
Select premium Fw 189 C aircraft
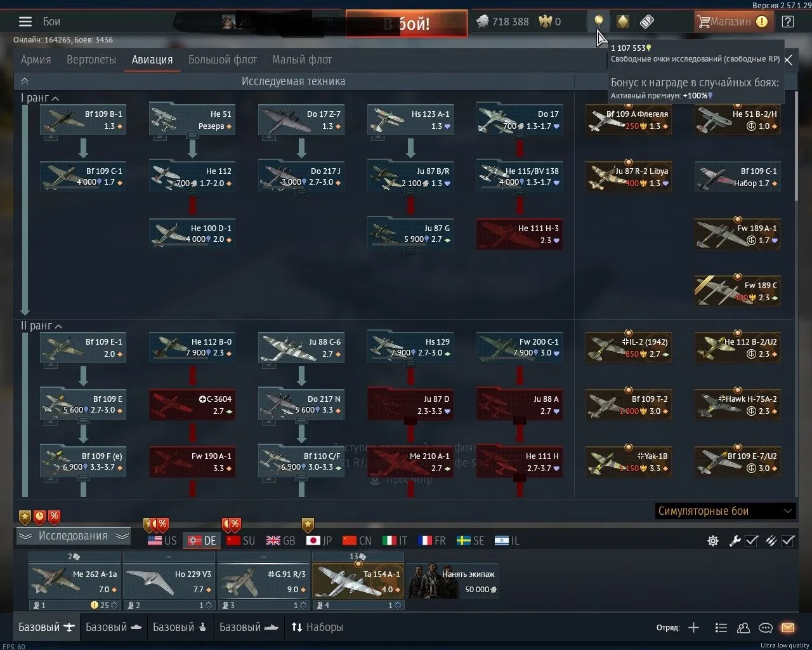click(x=738, y=291)
